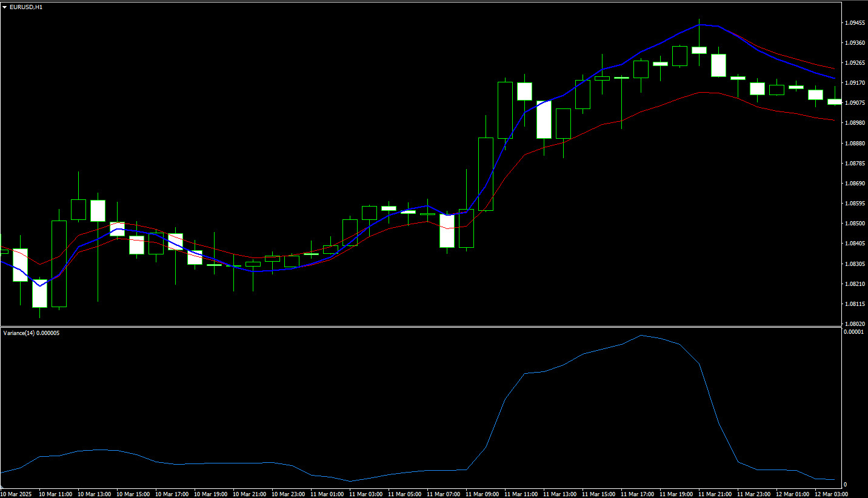Viewport: 868px width, 498px height.
Task: Click the 1.08020 price scale value
Action: 854,324
